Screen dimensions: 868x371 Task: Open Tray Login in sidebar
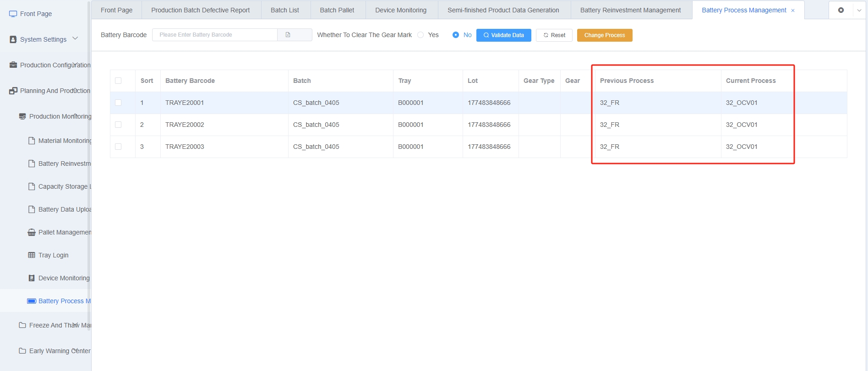53,255
